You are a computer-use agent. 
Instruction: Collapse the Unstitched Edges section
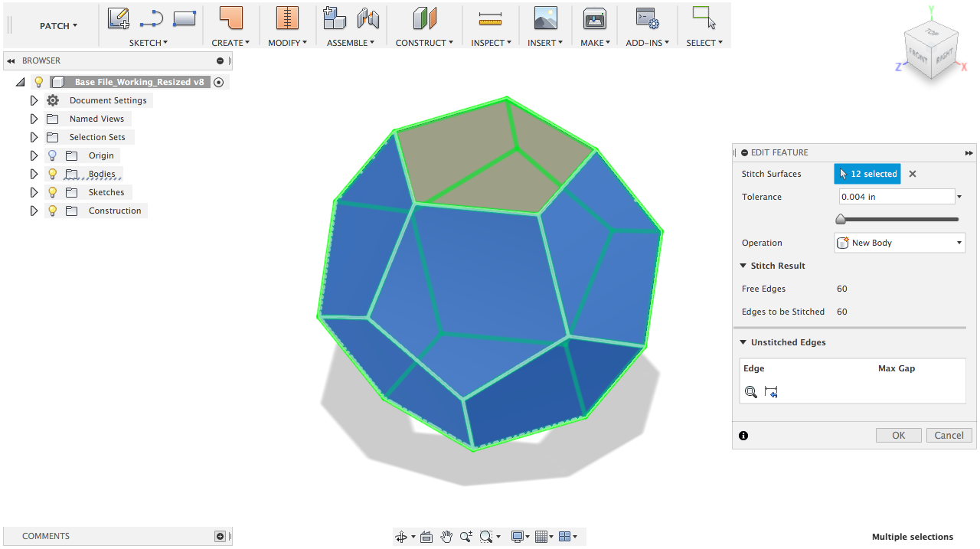coord(743,342)
